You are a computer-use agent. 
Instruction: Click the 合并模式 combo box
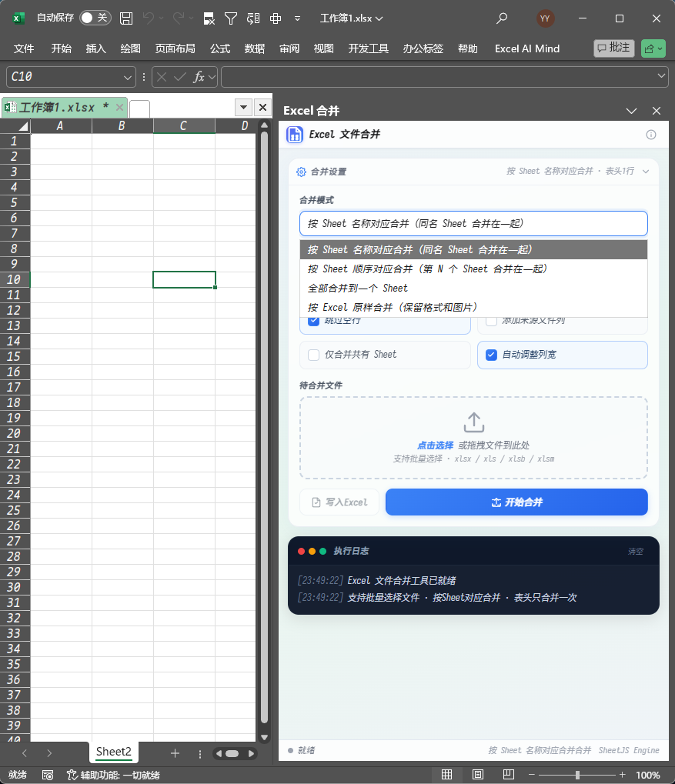(x=473, y=223)
